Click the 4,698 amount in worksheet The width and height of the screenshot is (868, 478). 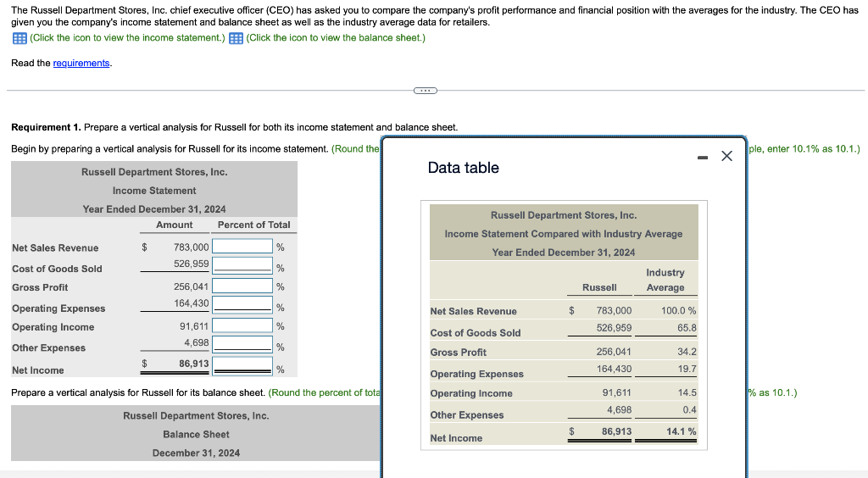pyautogui.click(x=197, y=342)
